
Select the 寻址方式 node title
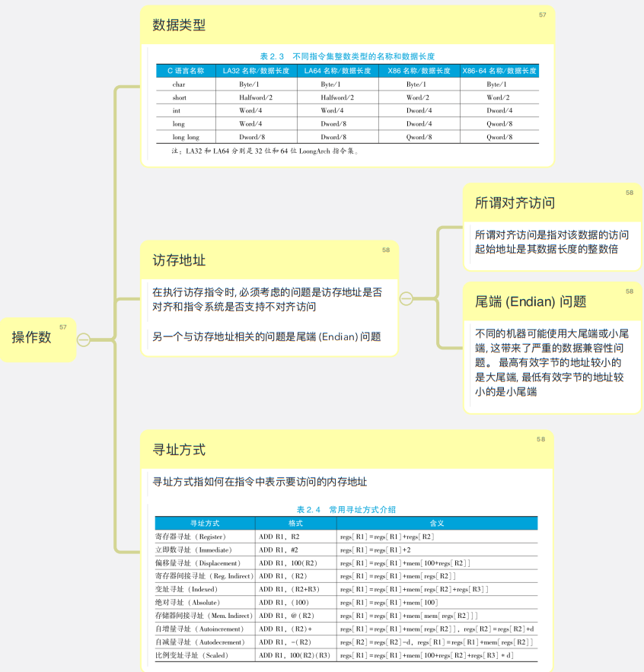click(179, 450)
